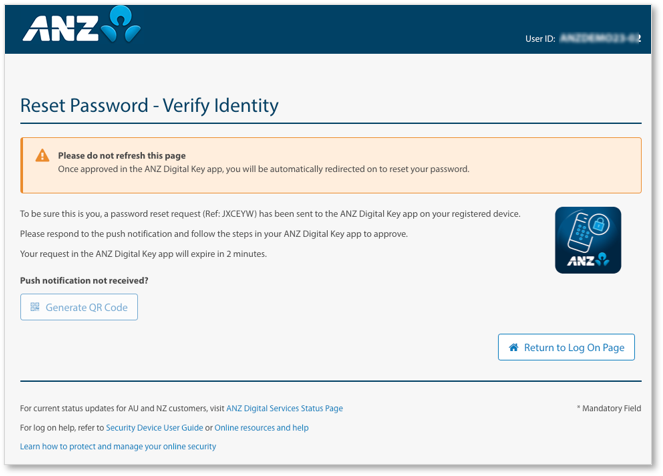
Task: Open the protect your online security link
Action: 118,446
